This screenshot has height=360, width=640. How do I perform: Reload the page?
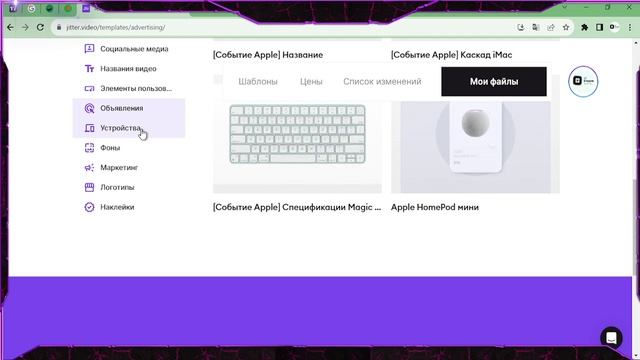40,27
